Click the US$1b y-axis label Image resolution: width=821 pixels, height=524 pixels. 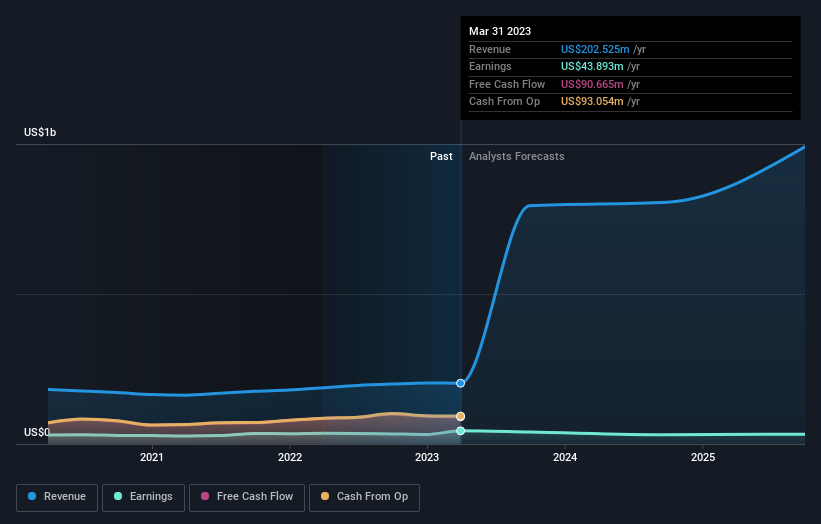(x=40, y=132)
